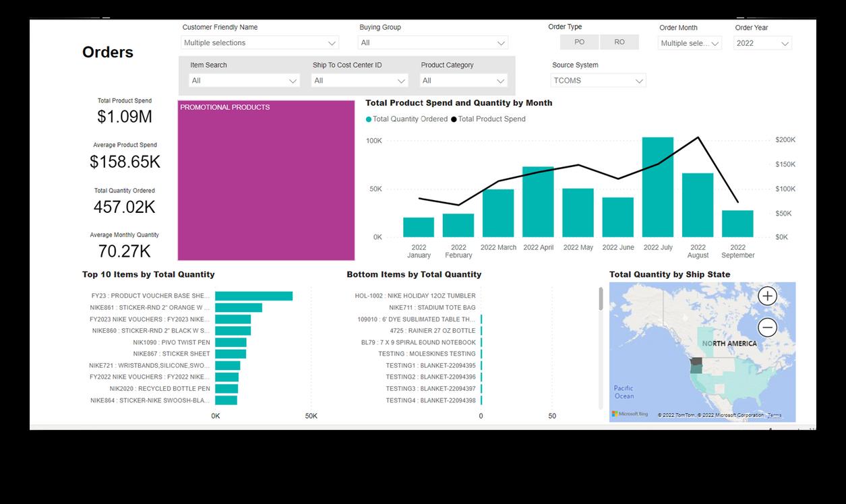Toggle the PO order type button
846x504 pixels.
[x=579, y=42]
